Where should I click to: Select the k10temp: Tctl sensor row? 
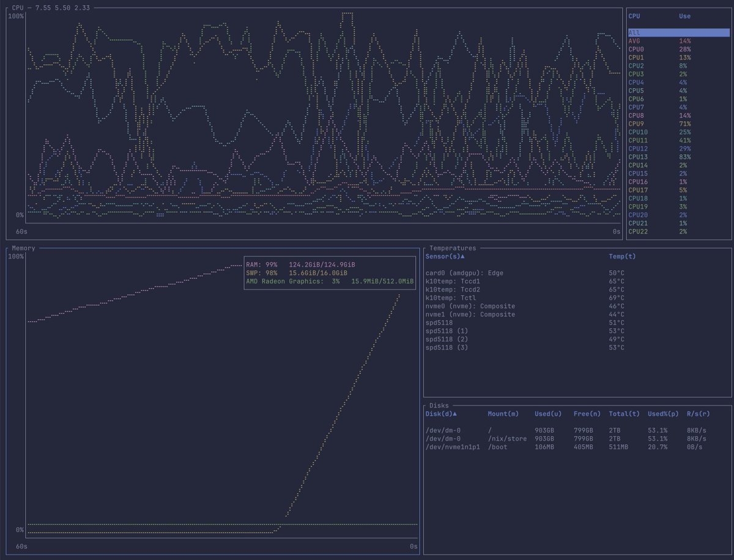tap(577, 298)
